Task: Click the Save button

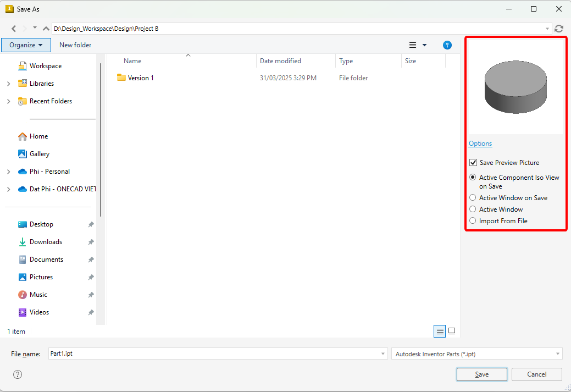Action: [482, 374]
